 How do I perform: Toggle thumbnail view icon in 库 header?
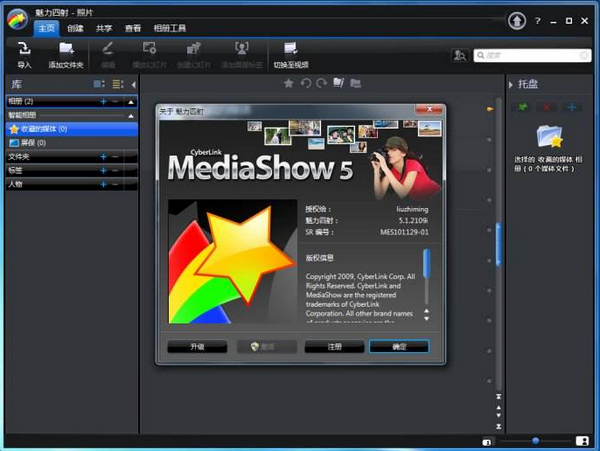[x=99, y=84]
